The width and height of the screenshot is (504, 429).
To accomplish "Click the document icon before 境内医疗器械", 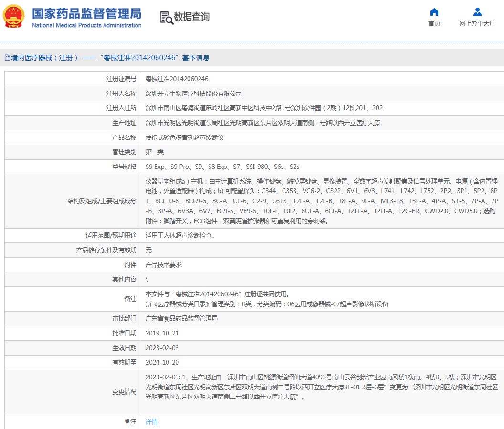I will [x=7, y=58].
